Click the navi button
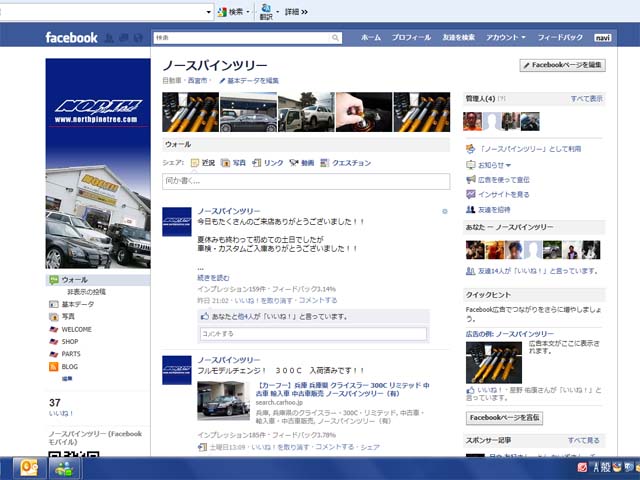The width and height of the screenshot is (640, 480). (x=602, y=38)
